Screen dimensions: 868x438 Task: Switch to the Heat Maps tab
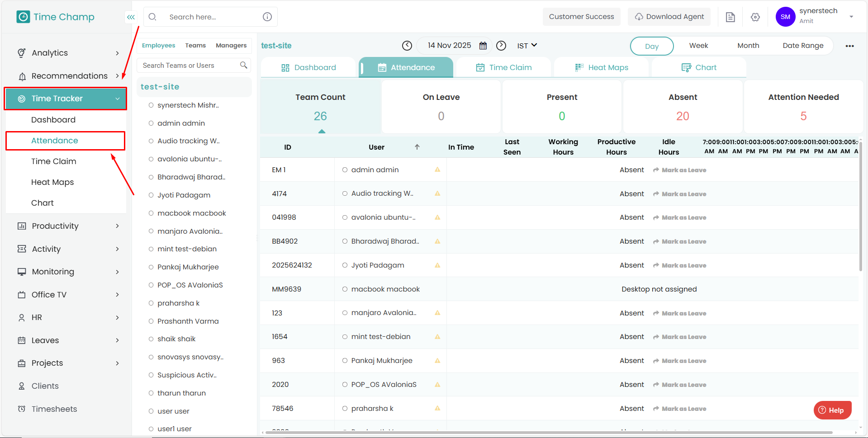tap(602, 67)
